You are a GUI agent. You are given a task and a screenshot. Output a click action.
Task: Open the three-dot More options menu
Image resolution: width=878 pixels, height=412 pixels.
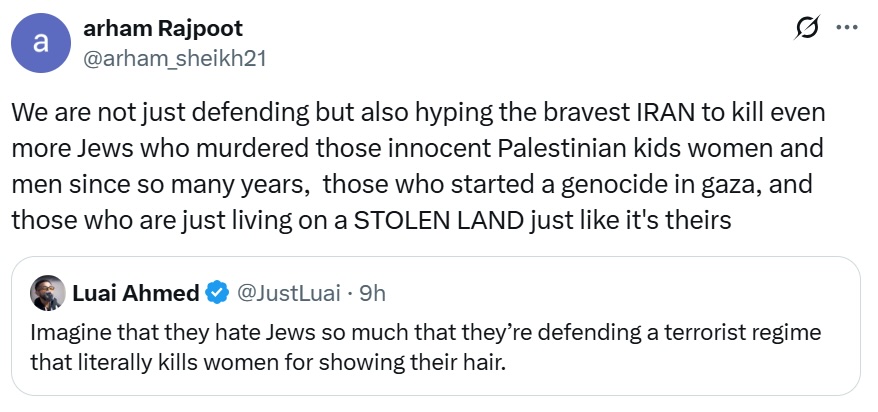point(847,30)
